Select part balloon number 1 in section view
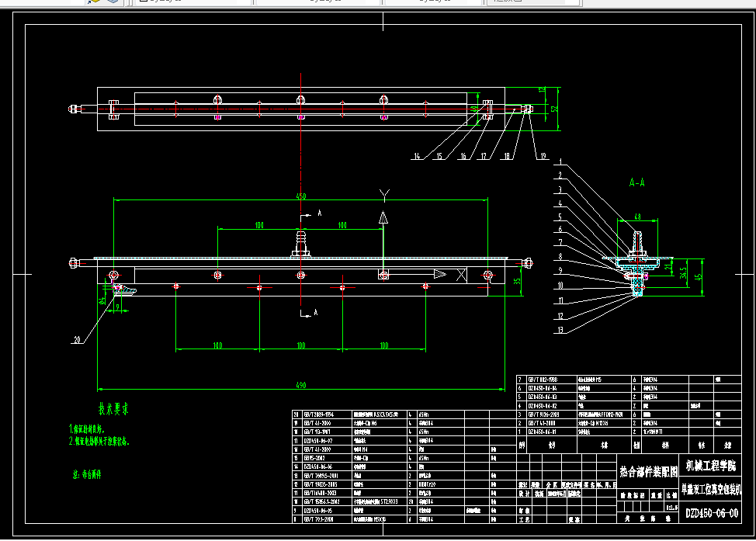This screenshot has height=541, width=756. tap(560, 161)
